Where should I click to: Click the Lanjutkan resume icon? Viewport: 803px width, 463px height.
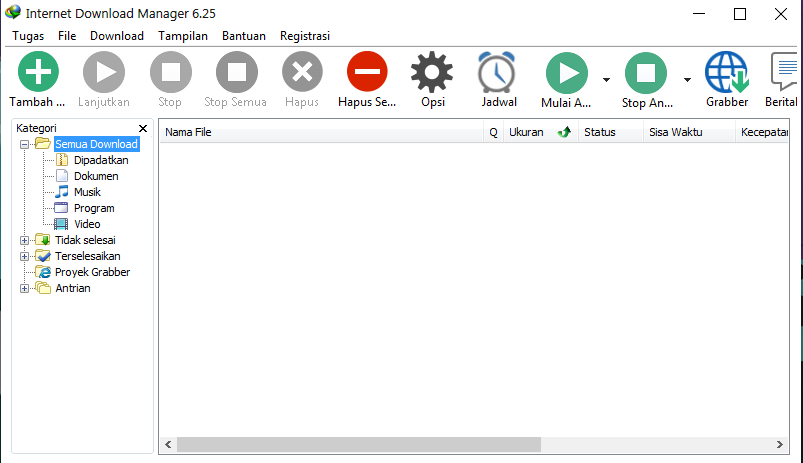pos(104,72)
